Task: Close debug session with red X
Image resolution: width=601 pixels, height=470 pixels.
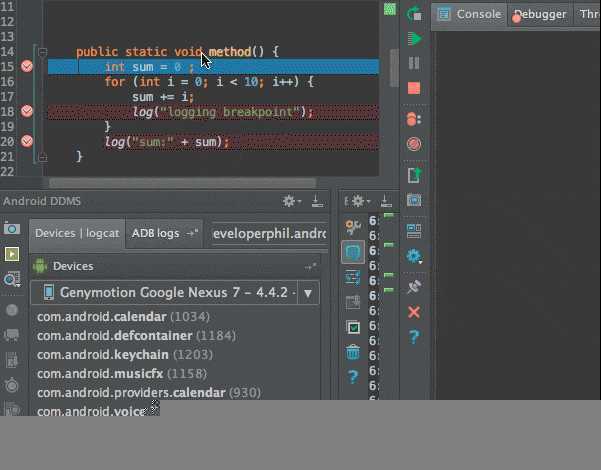Action: pos(414,312)
